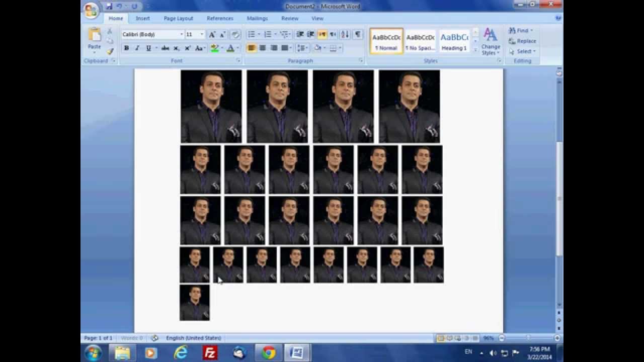Clear formatting with eraser icon
644x362 pixels.
point(235,34)
